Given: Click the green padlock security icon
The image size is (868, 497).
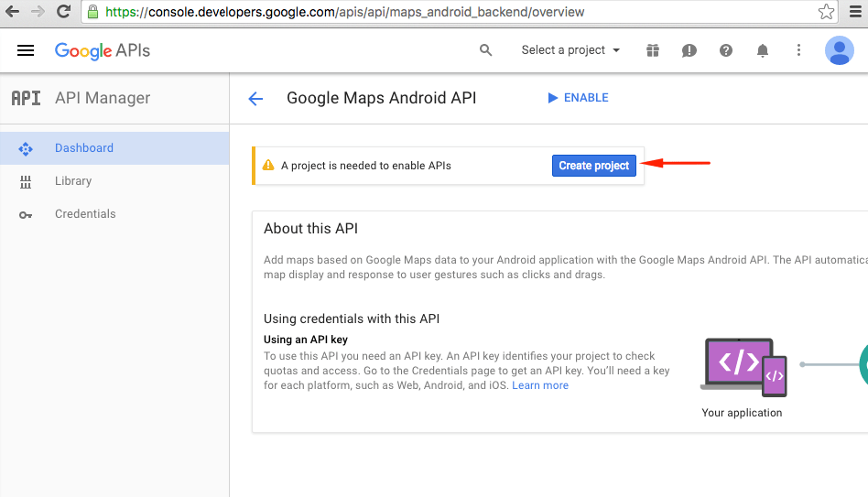Looking at the screenshot, I should (93, 12).
